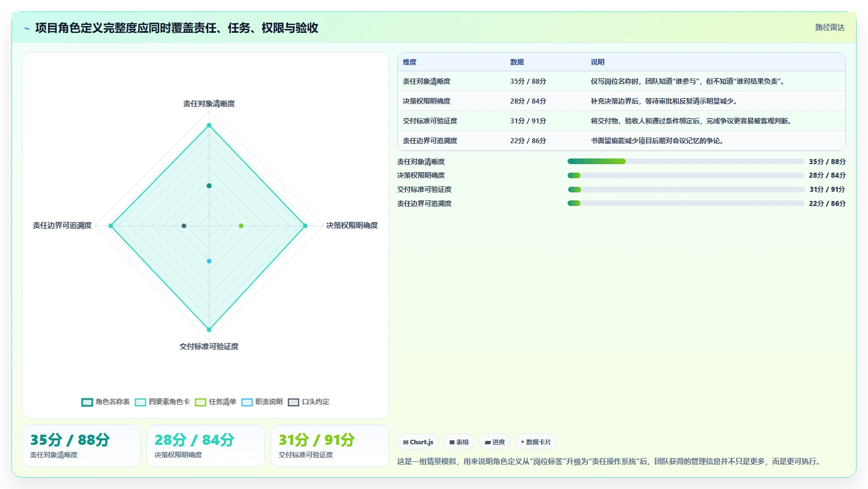This screenshot has width=868, height=489.
Task: Click the dark teal inner radar point
Action: [209, 186]
